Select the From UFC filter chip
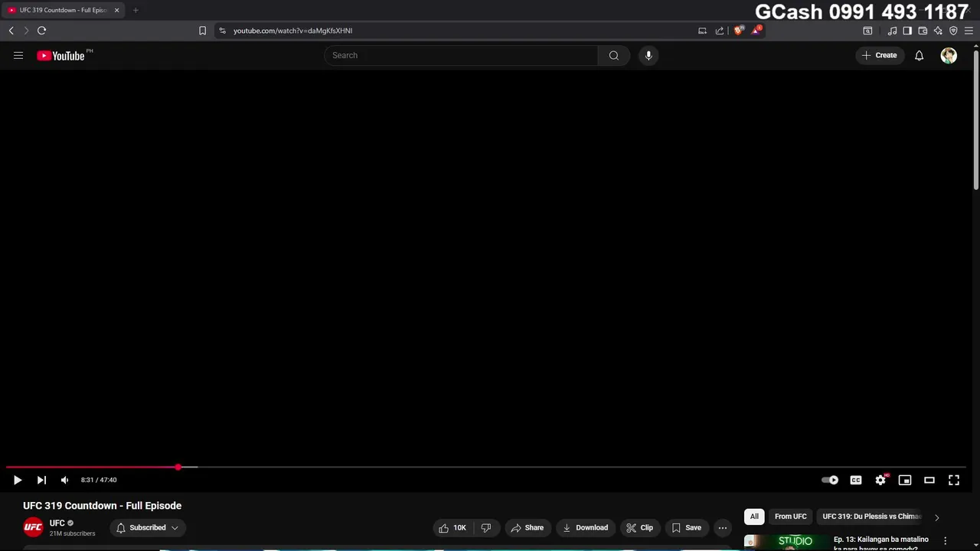This screenshot has width=980, height=551. click(790, 517)
